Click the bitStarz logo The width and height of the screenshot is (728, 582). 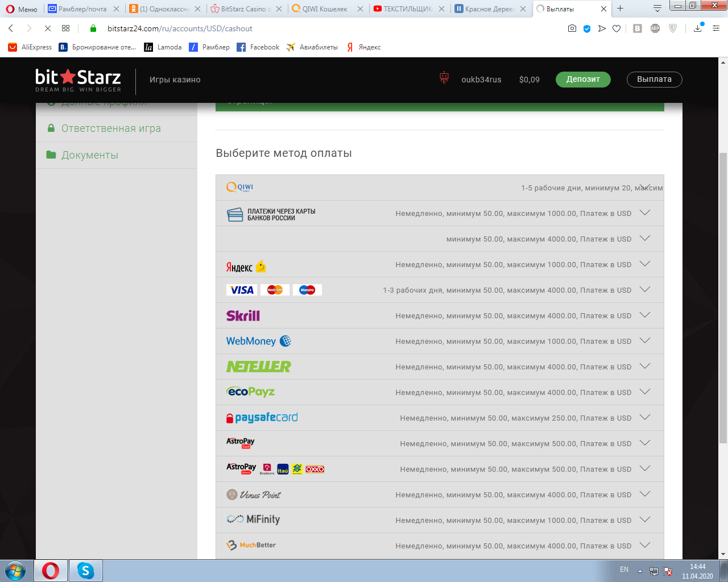78,80
